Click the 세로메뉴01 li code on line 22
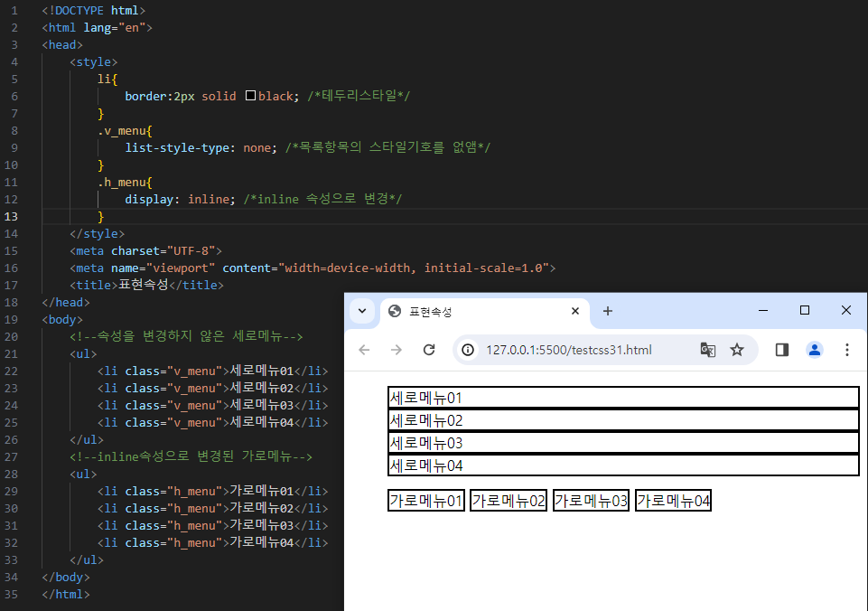The width and height of the screenshot is (868, 611). (212, 371)
